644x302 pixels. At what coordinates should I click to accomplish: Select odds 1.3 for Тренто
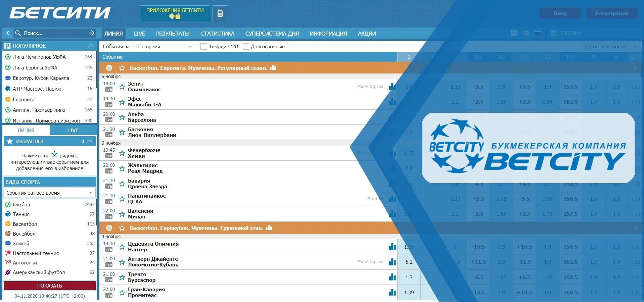point(409,277)
